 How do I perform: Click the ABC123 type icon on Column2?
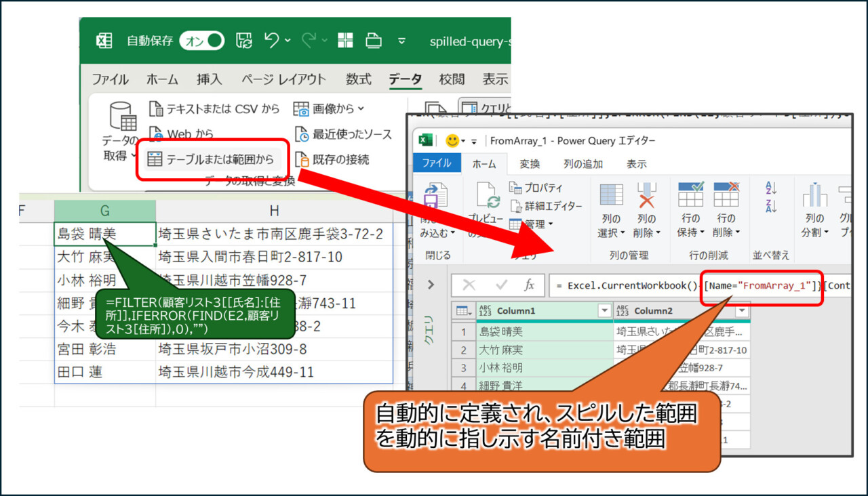623,311
